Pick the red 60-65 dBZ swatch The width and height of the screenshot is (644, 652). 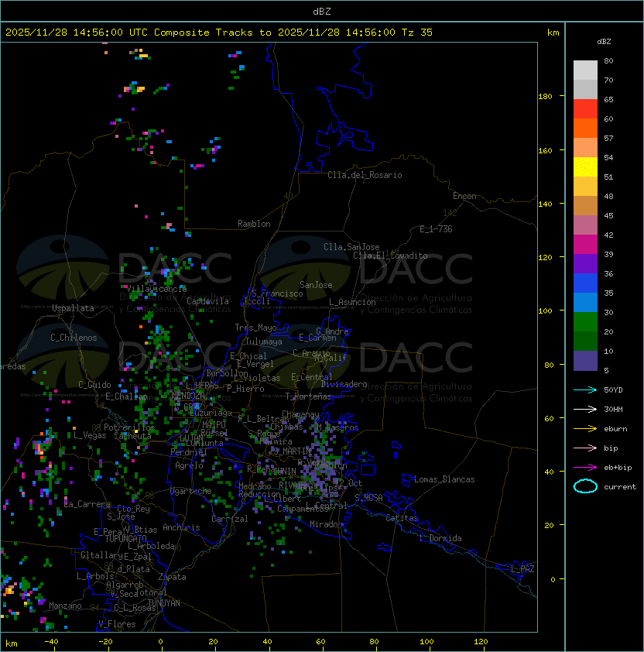click(x=585, y=108)
